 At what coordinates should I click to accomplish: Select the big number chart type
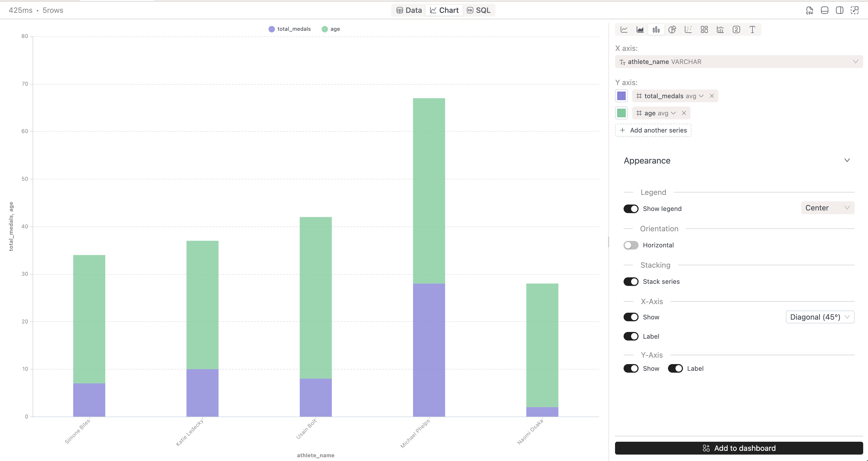(x=736, y=29)
